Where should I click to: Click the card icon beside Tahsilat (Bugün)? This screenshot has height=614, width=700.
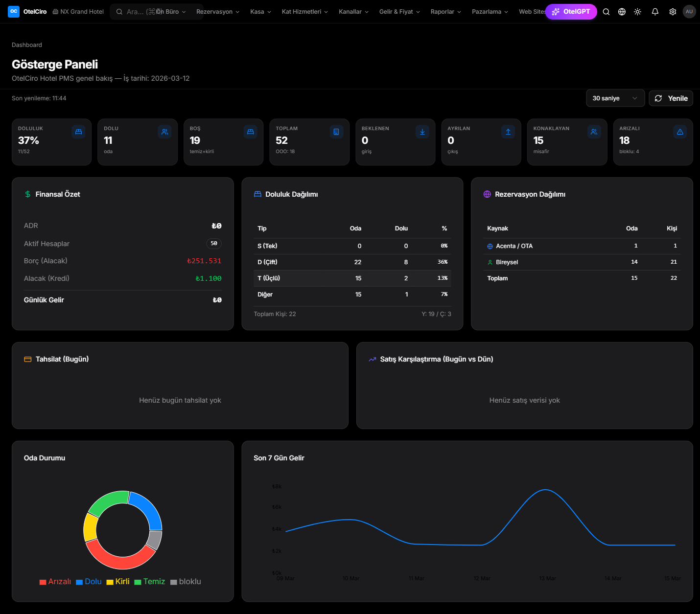tap(28, 359)
